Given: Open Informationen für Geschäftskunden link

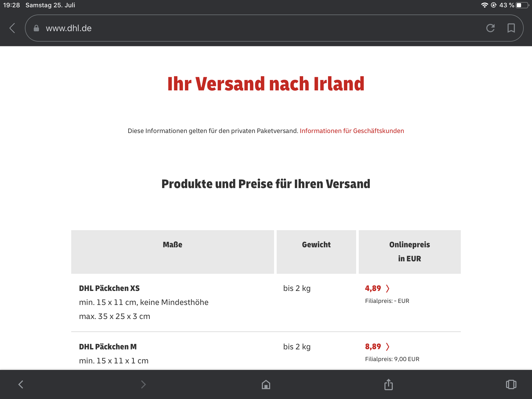Looking at the screenshot, I should pyautogui.click(x=352, y=131).
